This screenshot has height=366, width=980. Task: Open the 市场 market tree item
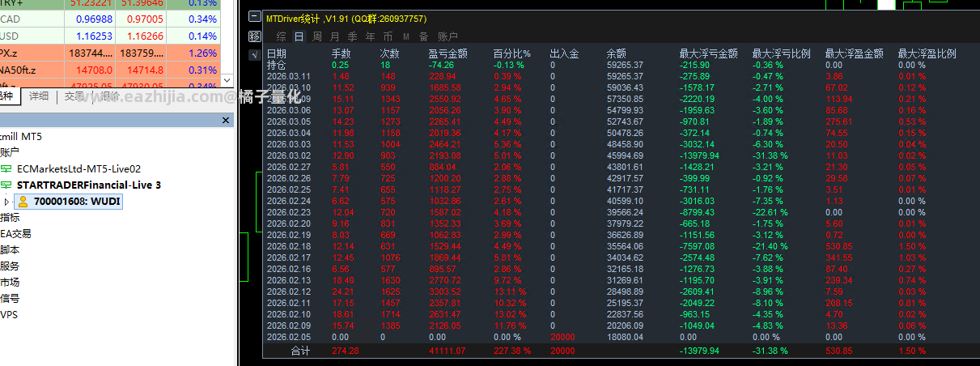tap(10, 282)
